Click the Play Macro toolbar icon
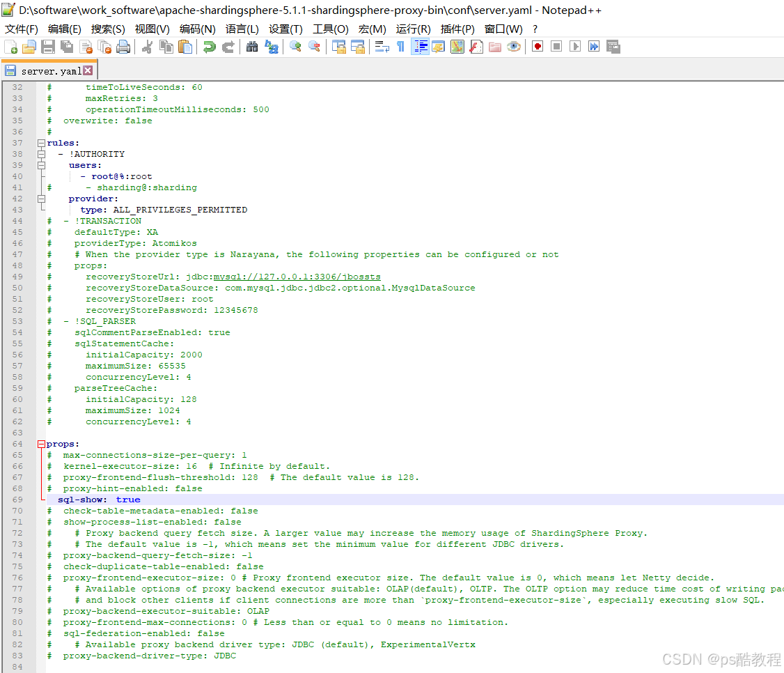The height and width of the screenshot is (673, 784). (575, 47)
